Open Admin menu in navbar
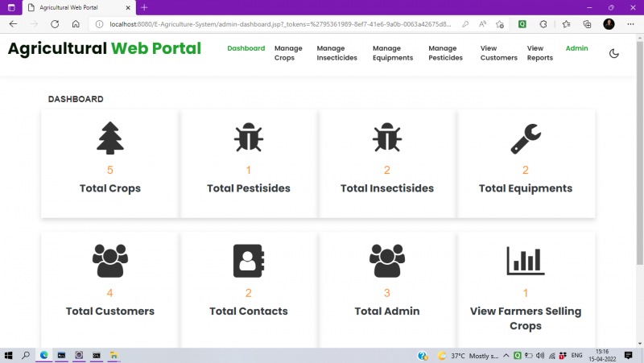This screenshot has width=644, height=363. pos(576,48)
